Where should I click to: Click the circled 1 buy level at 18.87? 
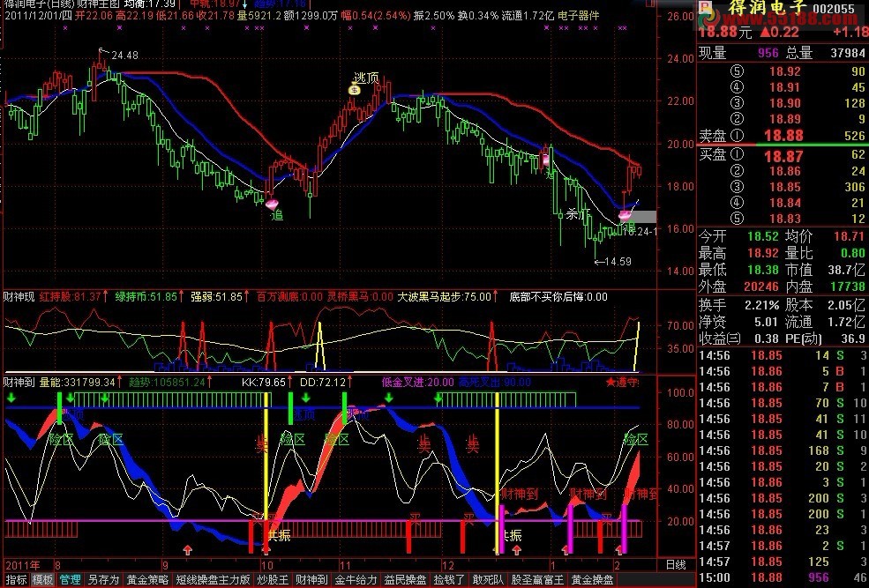(737, 155)
